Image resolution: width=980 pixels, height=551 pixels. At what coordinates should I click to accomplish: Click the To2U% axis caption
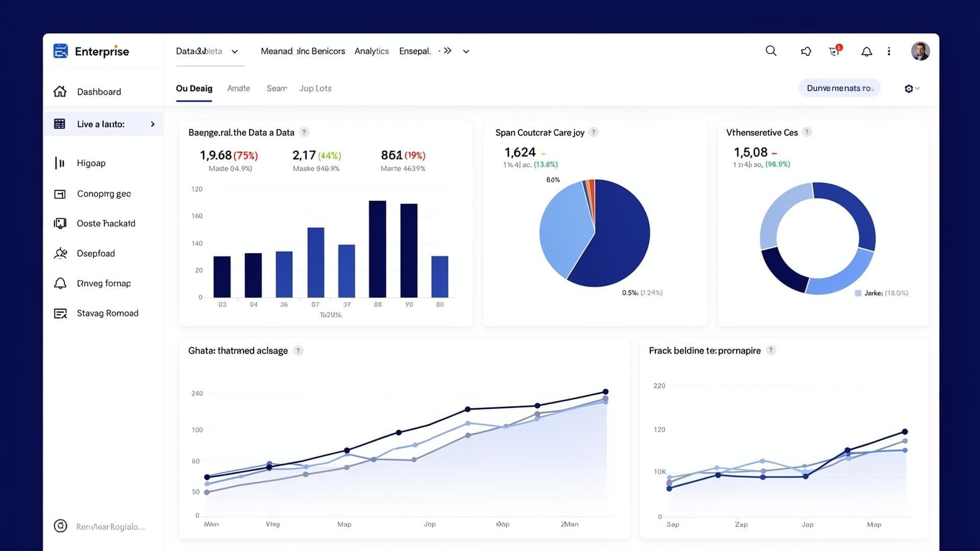[x=331, y=315]
